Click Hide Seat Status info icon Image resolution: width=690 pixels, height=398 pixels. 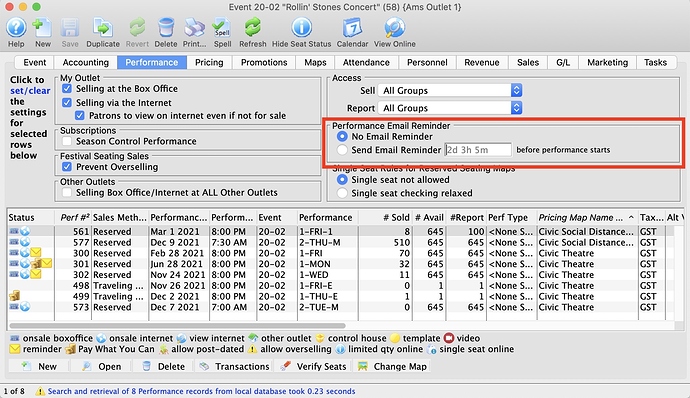click(301, 28)
